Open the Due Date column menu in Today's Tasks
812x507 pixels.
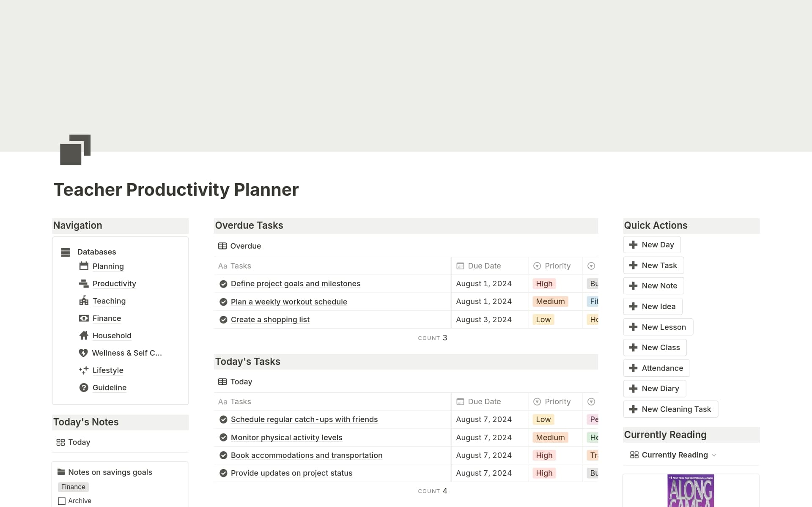coord(483,401)
